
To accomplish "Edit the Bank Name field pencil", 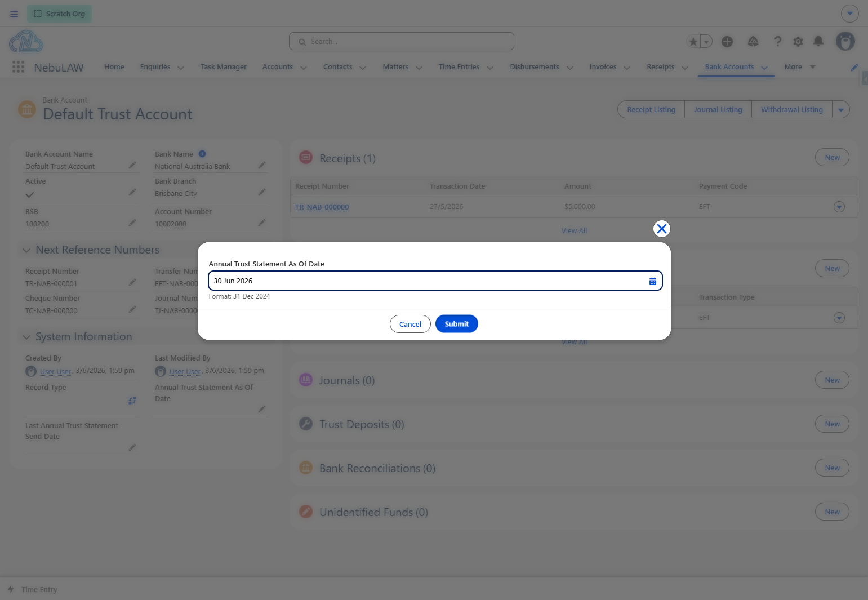I will pos(262,165).
